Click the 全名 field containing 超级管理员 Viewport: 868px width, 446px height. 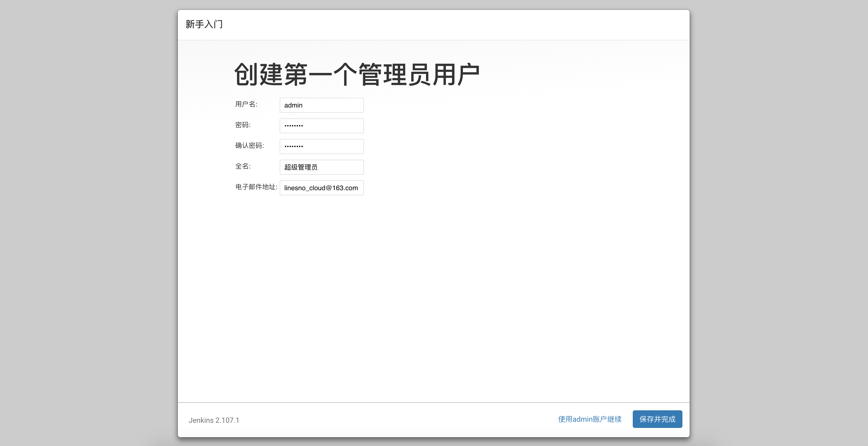click(x=322, y=167)
